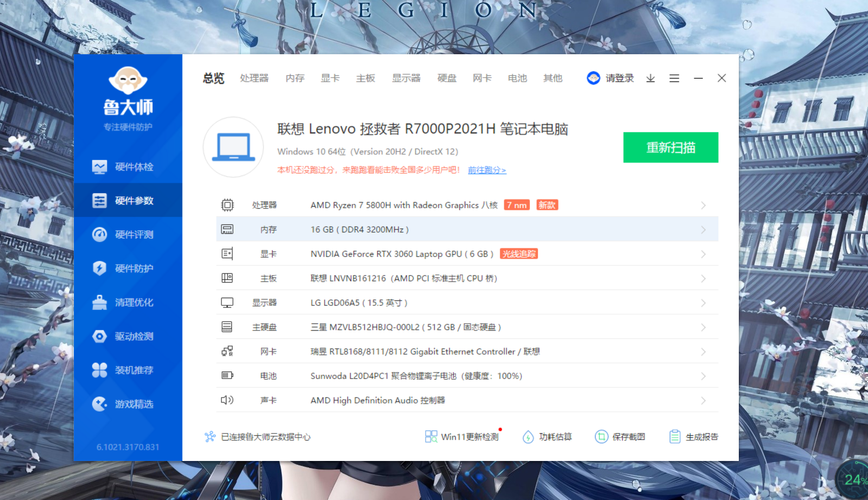Click the 请登录 link

(x=619, y=78)
